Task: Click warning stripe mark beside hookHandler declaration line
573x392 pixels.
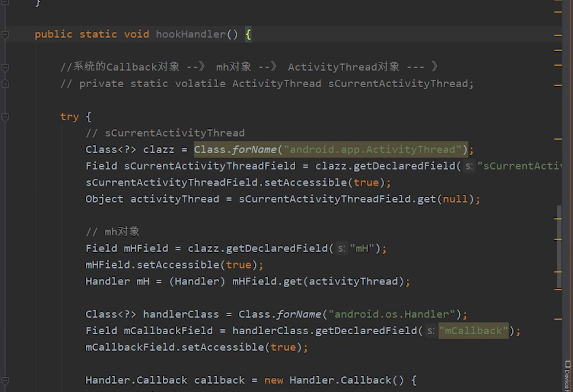Action: coord(558,35)
